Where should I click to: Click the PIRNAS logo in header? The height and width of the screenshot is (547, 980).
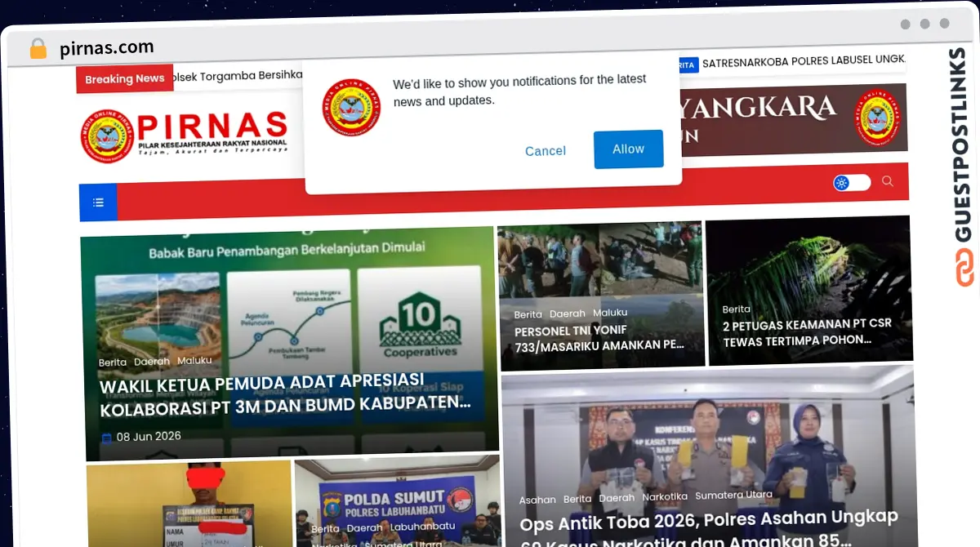pyautogui.click(x=185, y=135)
